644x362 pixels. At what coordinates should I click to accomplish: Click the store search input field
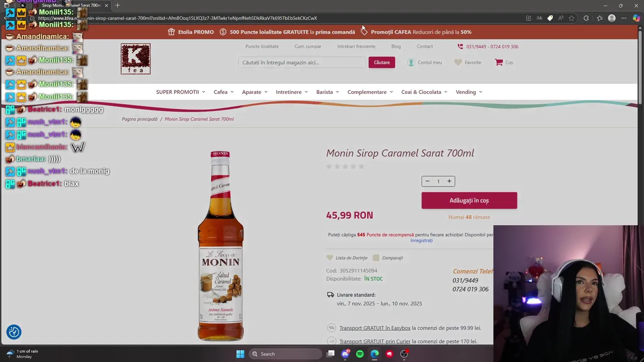click(x=302, y=62)
